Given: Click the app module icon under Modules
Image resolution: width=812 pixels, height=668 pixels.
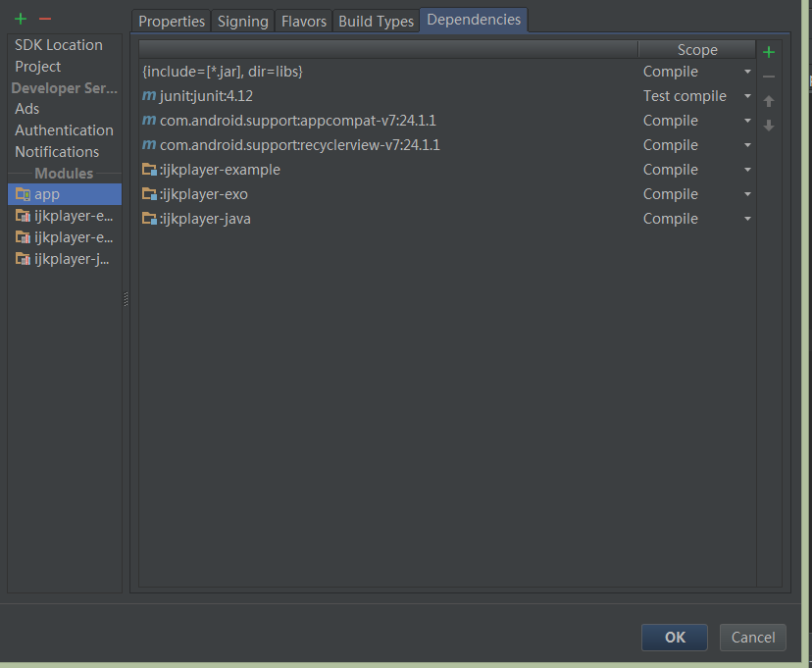Looking at the screenshot, I should [x=24, y=194].
